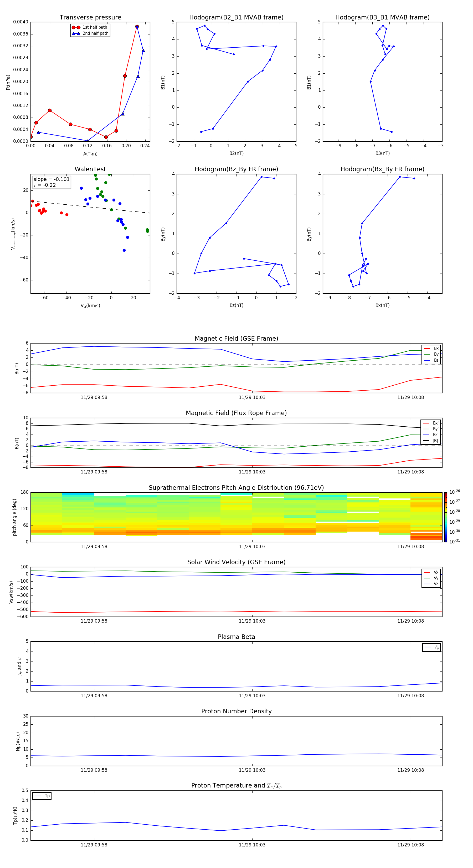Select the 10^-31 colorbar label

click(x=455, y=542)
